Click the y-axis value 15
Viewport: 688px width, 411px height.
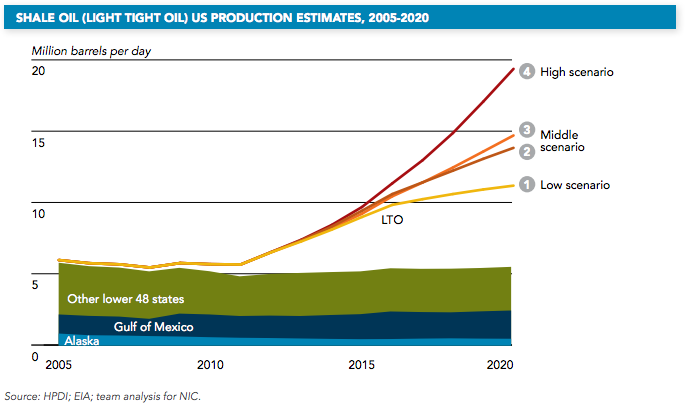tap(38, 143)
